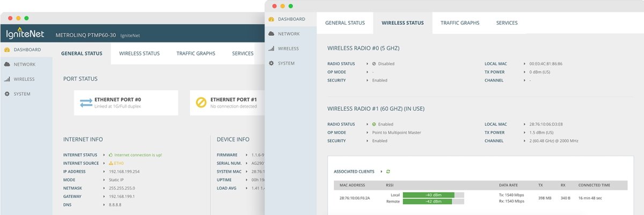644x215 pixels.
Task: Open Services tab in the left window
Action: coord(243,54)
